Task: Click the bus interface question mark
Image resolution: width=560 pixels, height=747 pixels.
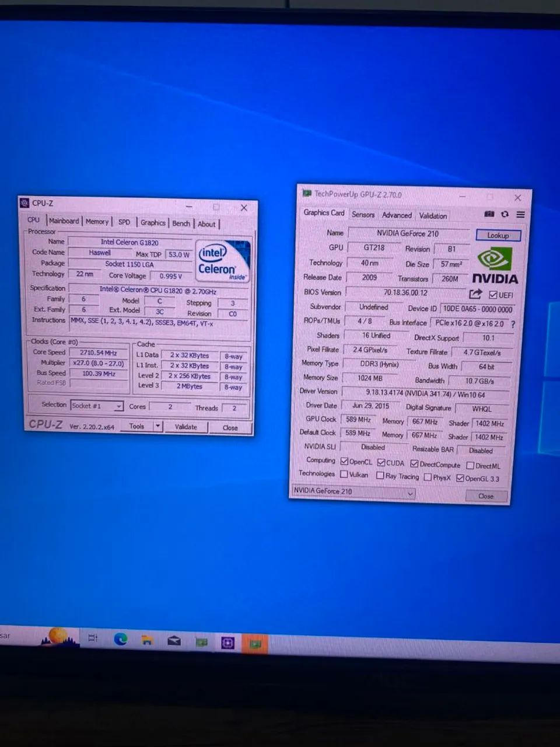Action: (513, 324)
